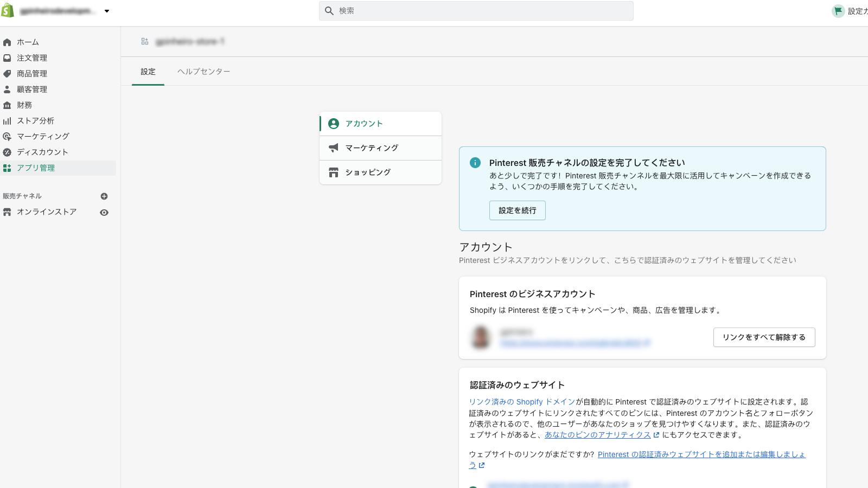Click the アプリ管理 grid icon

(x=7, y=168)
